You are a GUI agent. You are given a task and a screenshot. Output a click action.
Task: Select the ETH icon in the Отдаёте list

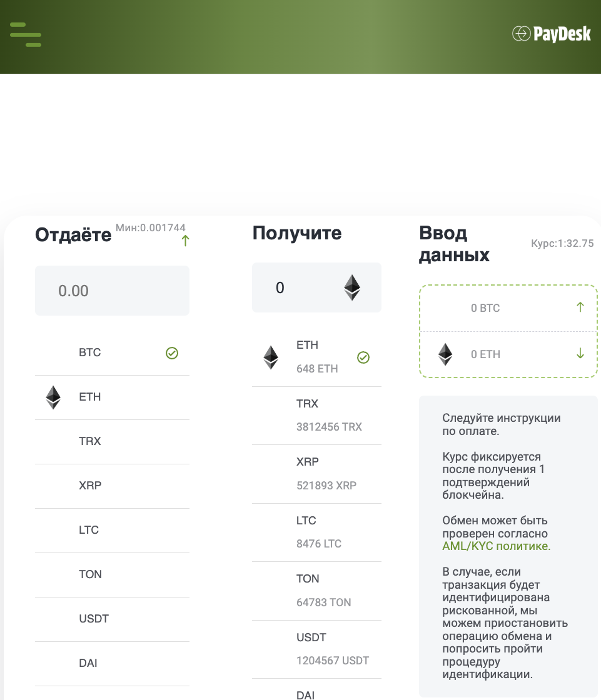point(53,397)
